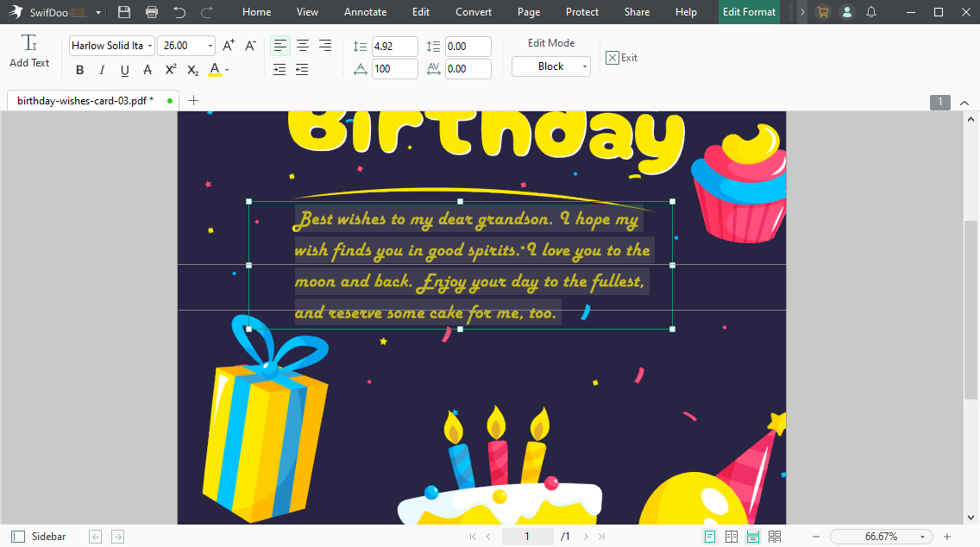Collapse the ribbon toolbar

pyautogui.click(x=964, y=103)
